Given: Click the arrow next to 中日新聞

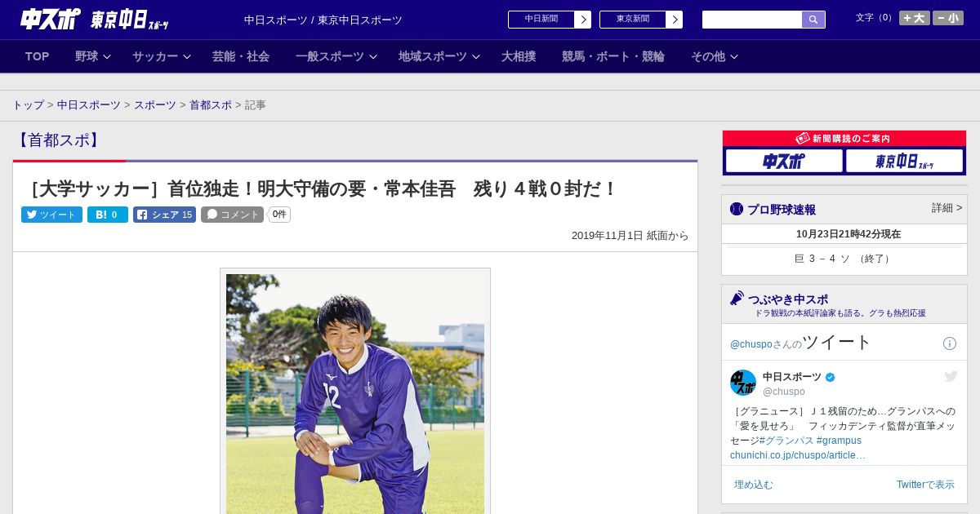Looking at the screenshot, I should [582, 20].
